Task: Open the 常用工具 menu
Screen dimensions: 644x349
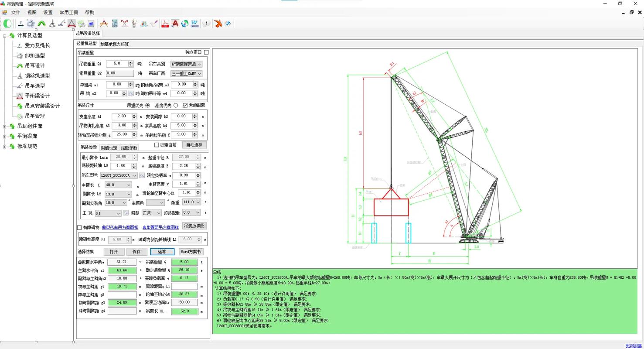Action: 69,13
